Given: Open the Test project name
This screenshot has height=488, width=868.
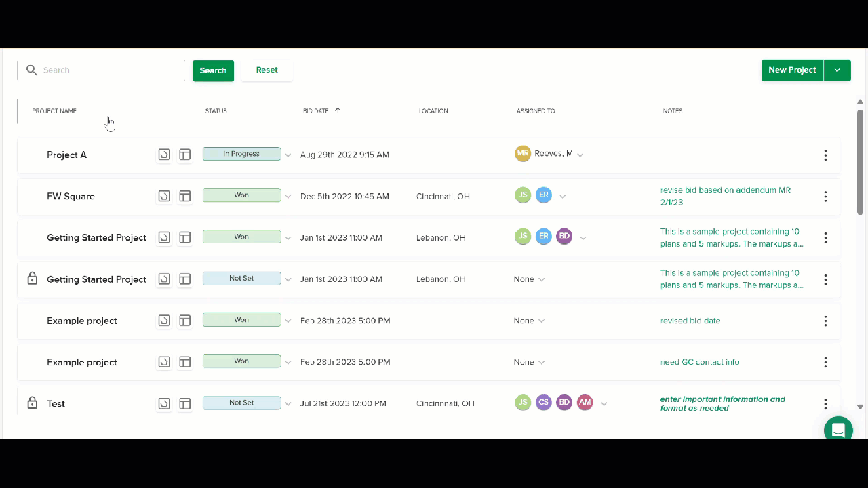Looking at the screenshot, I should (x=56, y=404).
